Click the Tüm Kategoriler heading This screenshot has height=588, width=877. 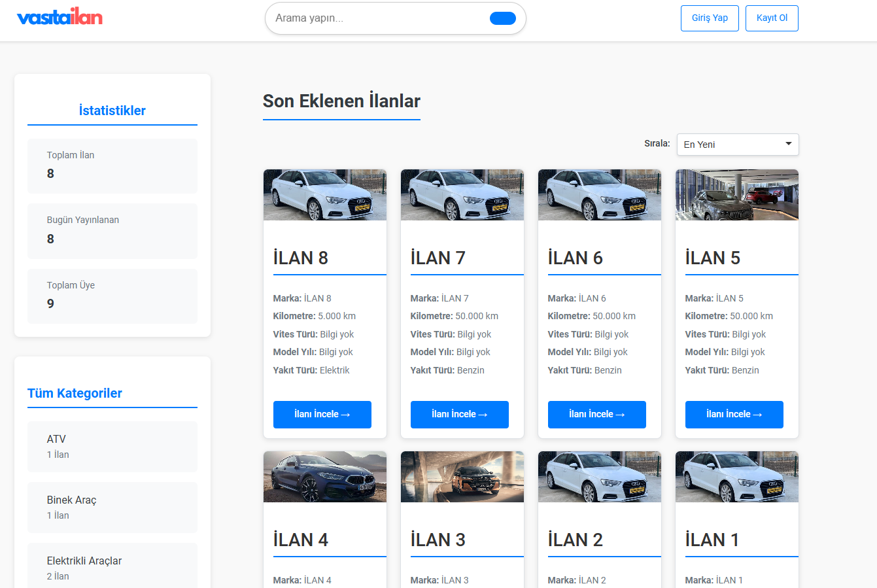75,393
